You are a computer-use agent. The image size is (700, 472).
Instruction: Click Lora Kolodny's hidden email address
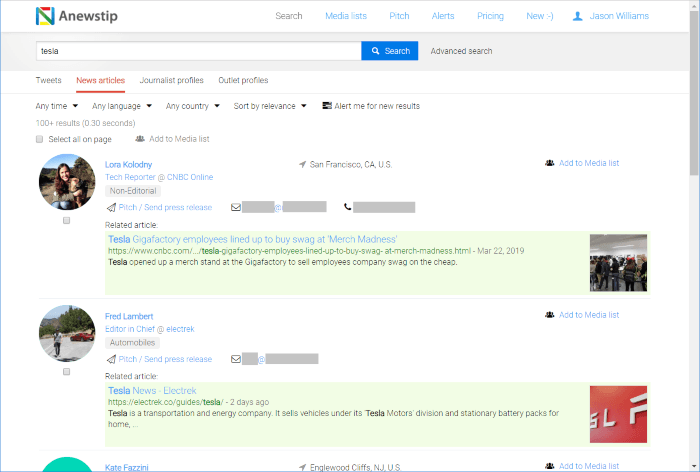click(x=284, y=207)
